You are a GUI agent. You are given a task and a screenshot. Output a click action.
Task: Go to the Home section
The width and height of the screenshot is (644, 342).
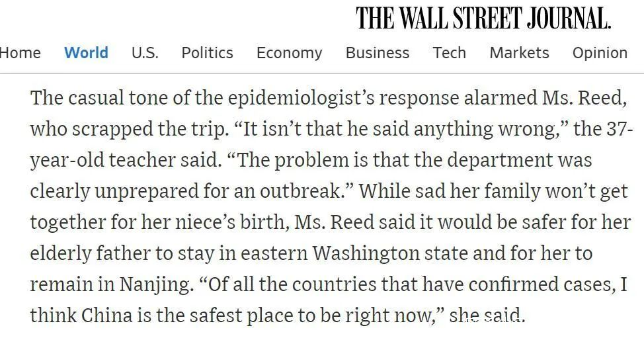[20, 53]
